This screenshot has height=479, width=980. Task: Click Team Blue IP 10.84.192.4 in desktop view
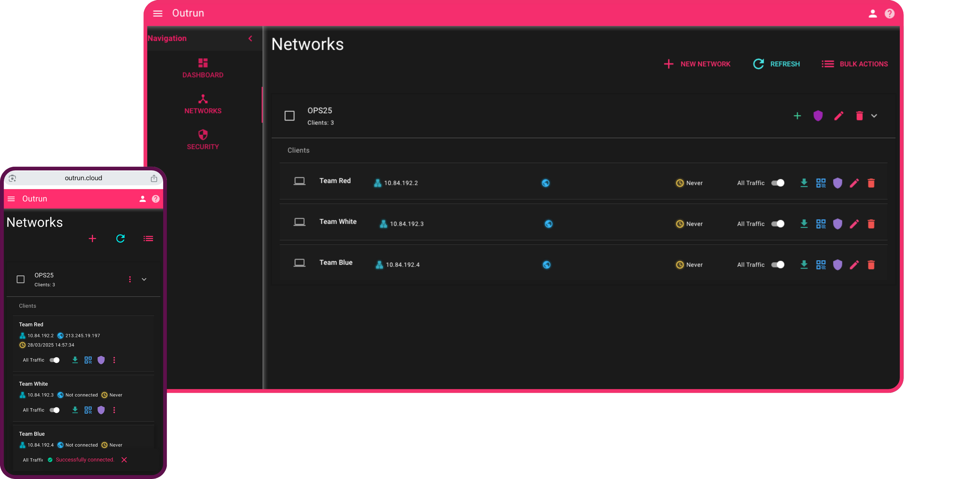(x=402, y=264)
